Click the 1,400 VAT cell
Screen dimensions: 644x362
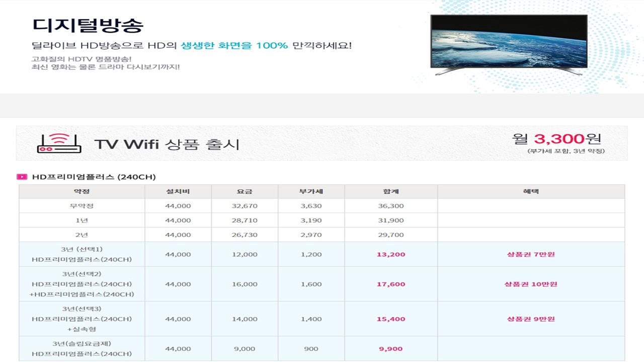click(x=311, y=319)
